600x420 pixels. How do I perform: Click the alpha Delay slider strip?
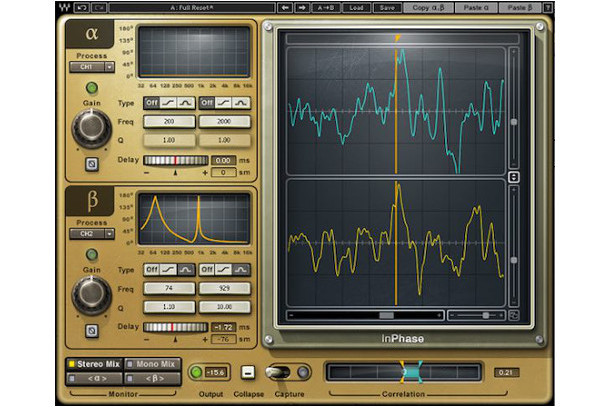(x=176, y=160)
